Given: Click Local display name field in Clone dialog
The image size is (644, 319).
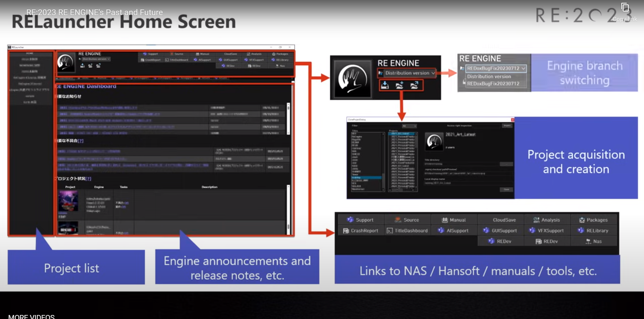Looking at the screenshot, I should click(469, 183).
